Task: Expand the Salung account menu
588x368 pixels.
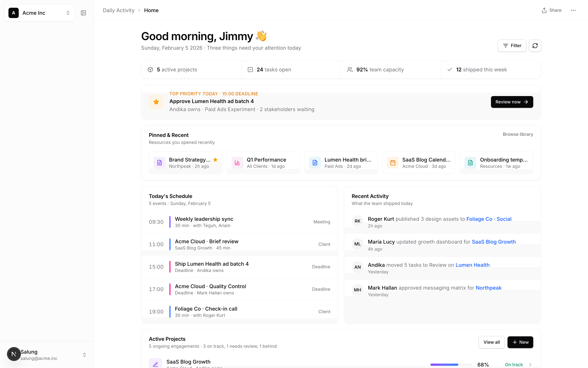Action: point(47,355)
